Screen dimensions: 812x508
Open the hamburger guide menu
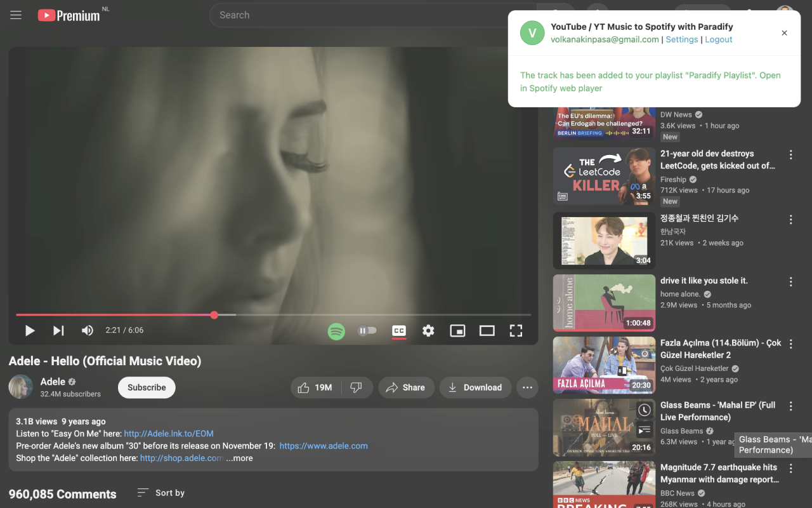pos(16,15)
